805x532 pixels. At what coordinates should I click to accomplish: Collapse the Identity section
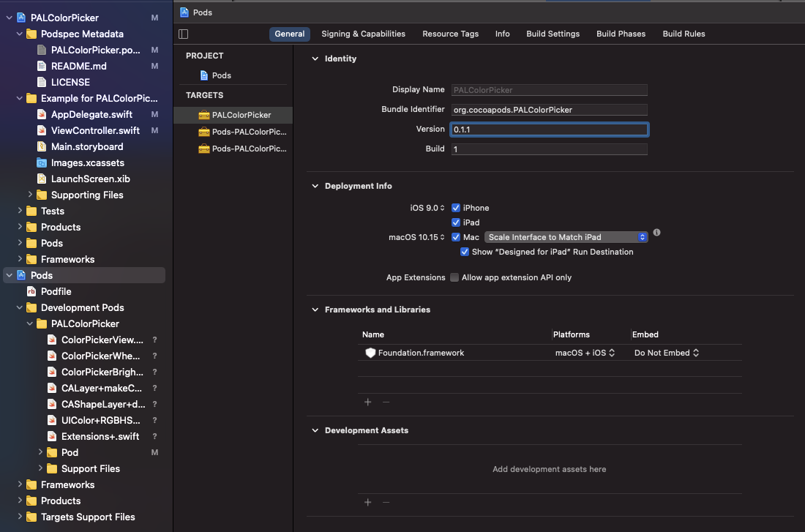click(315, 59)
